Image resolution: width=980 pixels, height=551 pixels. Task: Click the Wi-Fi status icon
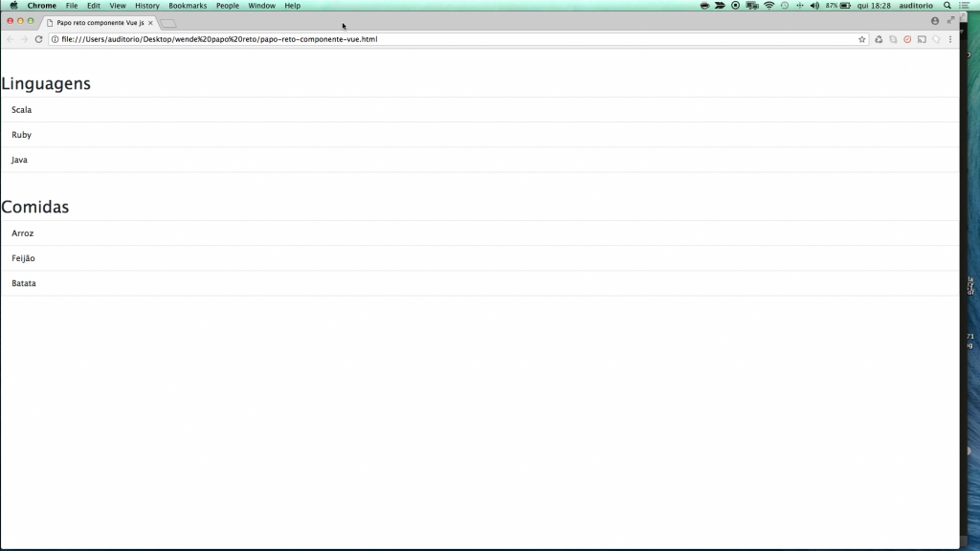coord(768,5)
